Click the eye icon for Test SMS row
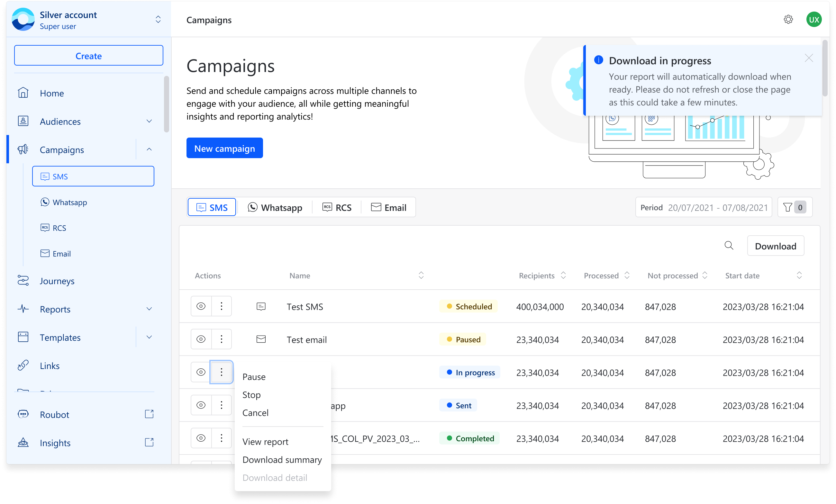 click(x=201, y=306)
